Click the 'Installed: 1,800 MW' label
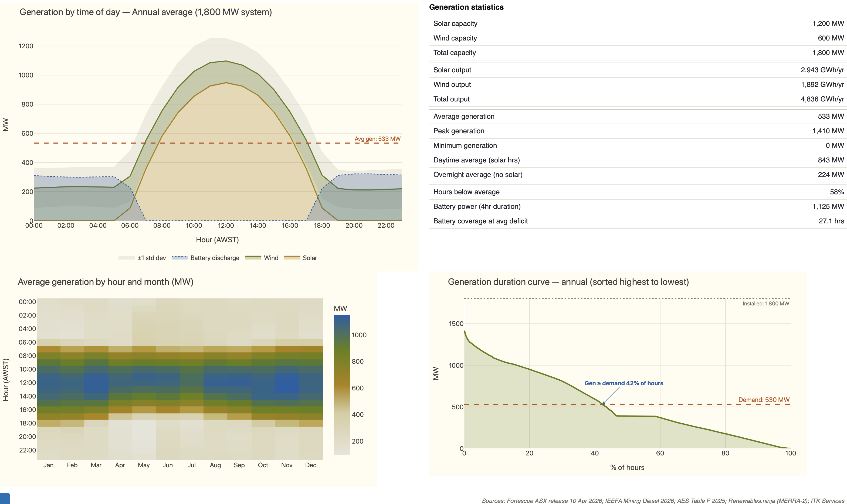The image size is (847, 504). (765, 304)
